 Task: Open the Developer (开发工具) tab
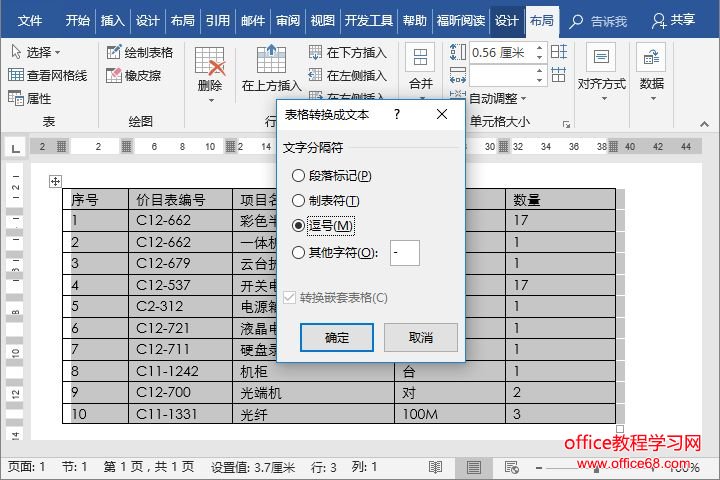tap(369, 21)
